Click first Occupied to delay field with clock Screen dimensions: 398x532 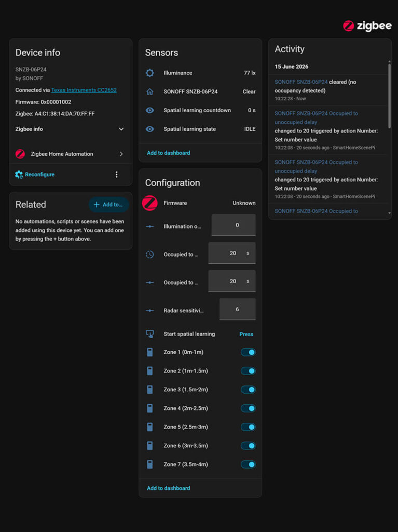(x=232, y=253)
